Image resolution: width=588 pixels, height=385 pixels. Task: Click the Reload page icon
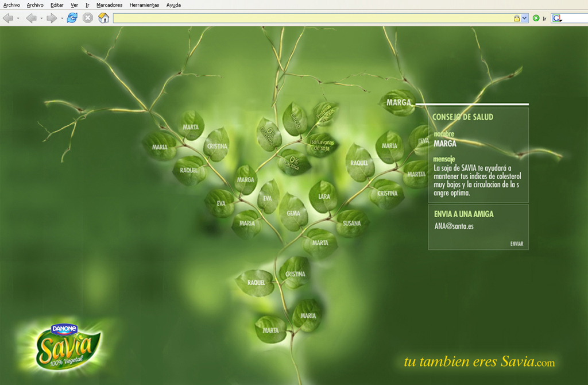click(x=72, y=18)
